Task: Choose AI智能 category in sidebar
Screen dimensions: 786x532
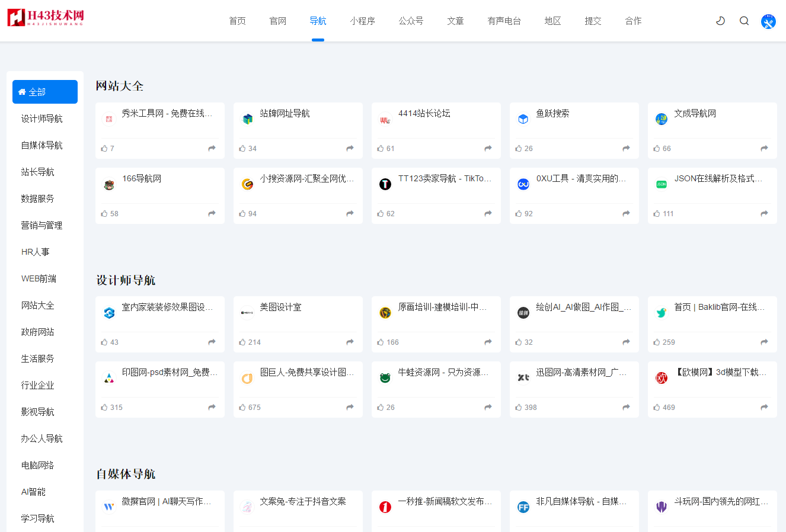Action: point(33,492)
